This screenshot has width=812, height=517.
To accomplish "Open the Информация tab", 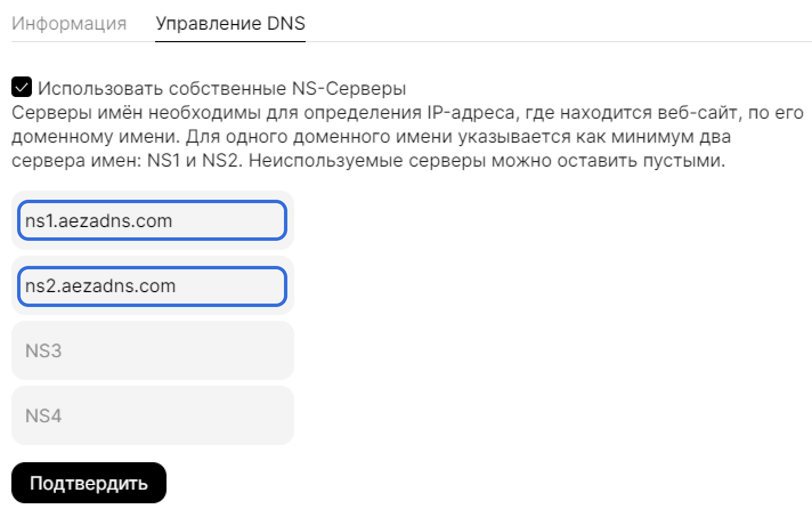I will tap(69, 23).
